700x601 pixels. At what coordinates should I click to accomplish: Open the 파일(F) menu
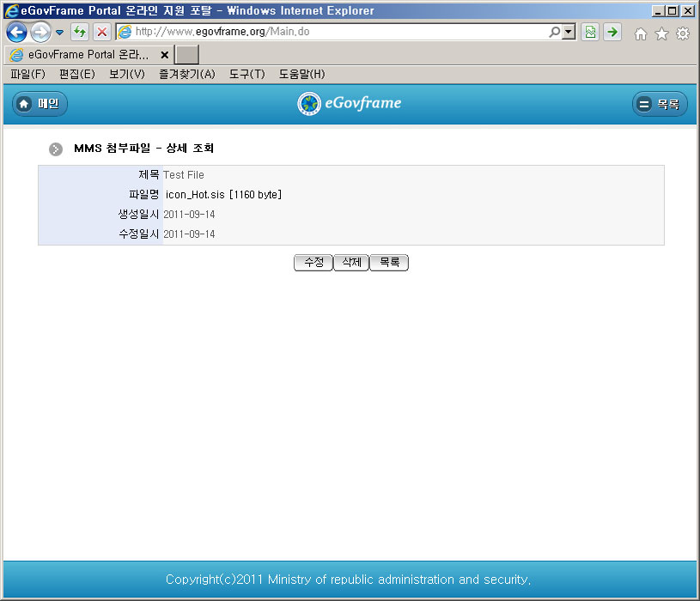(27, 75)
